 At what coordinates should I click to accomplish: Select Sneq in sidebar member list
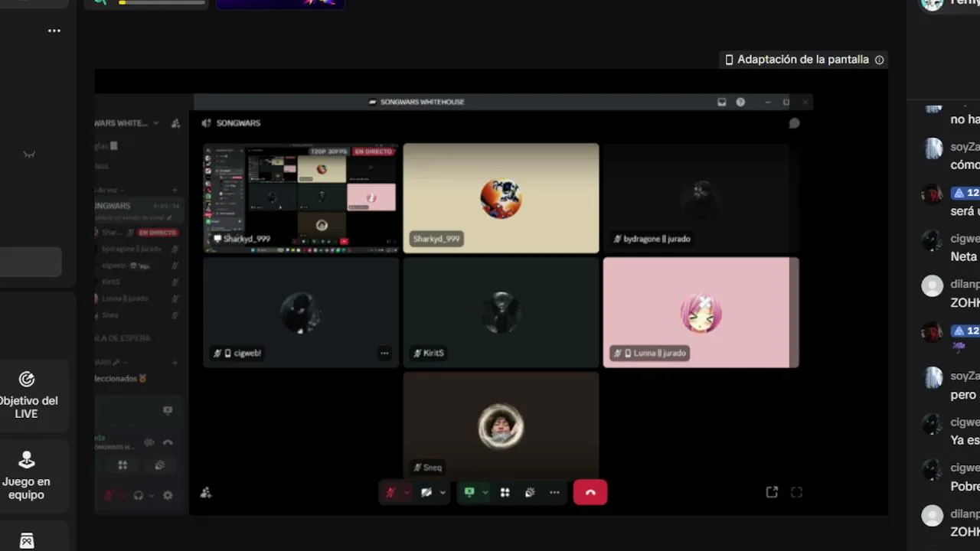[138, 315]
